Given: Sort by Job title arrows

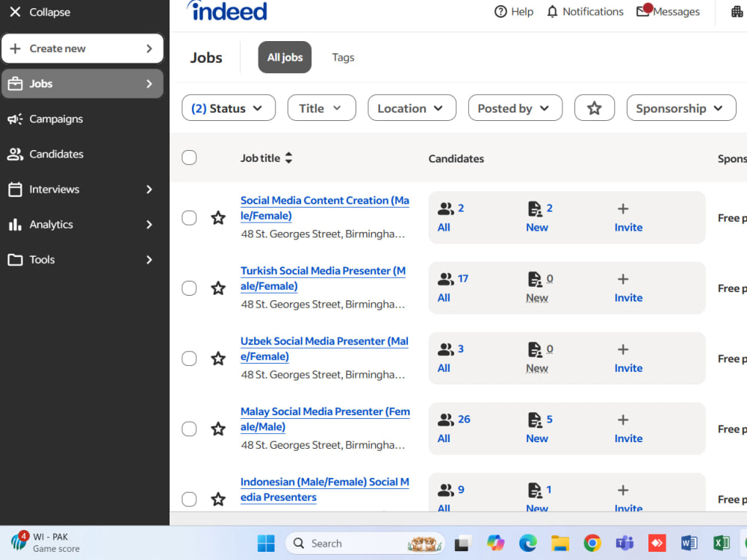Looking at the screenshot, I should [x=288, y=158].
